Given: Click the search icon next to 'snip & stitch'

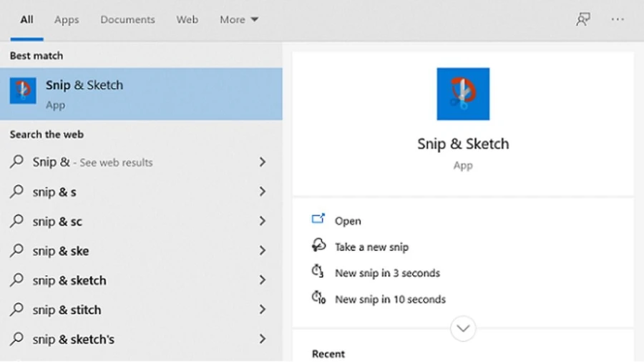Looking at the screenshot, I should 17,309.
